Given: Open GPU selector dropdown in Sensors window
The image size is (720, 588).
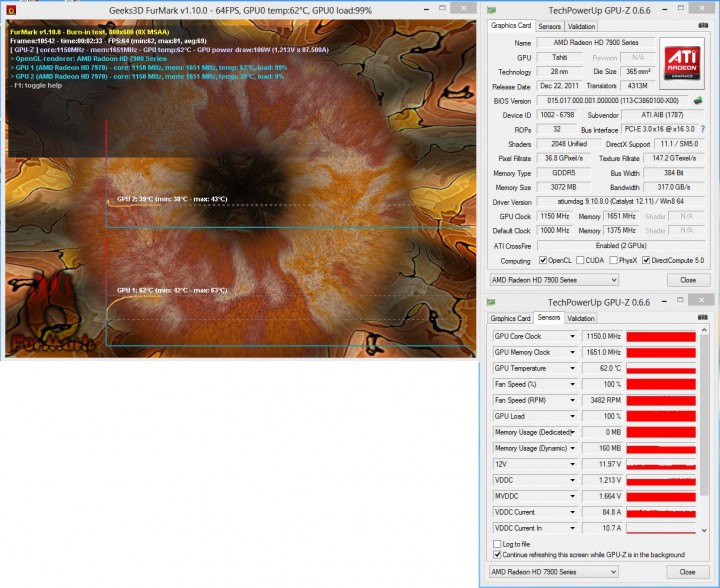Looking at the screenshot, I should coord(554,572).
